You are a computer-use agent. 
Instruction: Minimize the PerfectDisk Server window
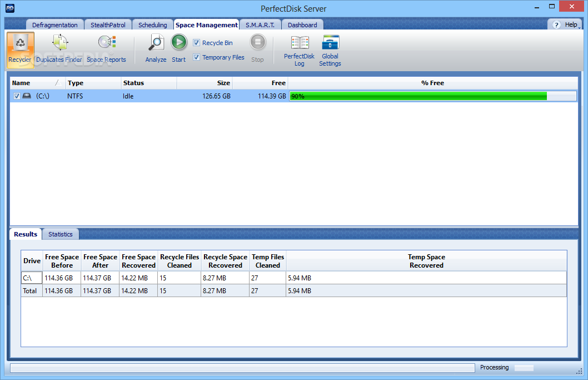click(x=537, y=7)
